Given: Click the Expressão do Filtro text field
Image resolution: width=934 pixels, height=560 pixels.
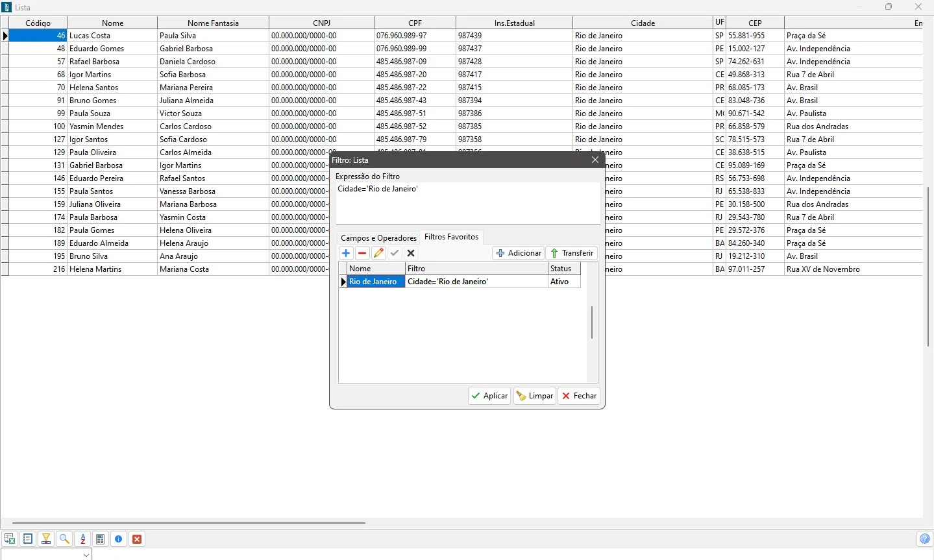Looking at the screenshot, I should (468, 203).
